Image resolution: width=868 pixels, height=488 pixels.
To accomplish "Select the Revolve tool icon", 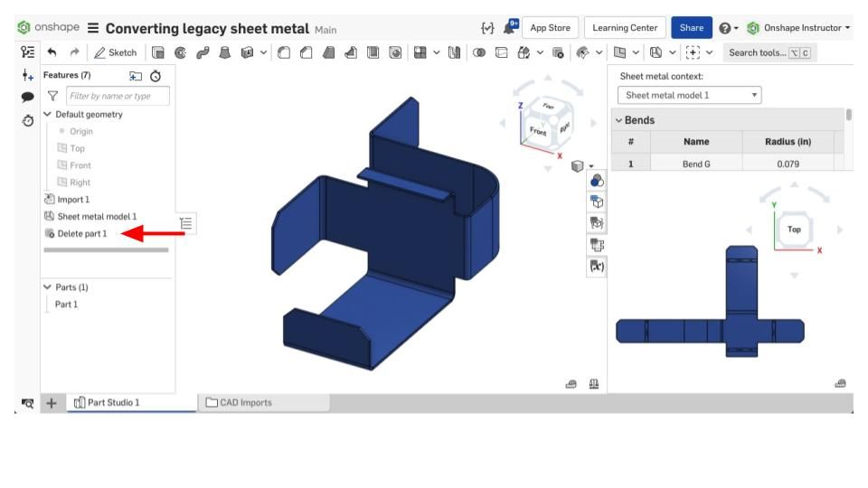I will click(179, 52).
